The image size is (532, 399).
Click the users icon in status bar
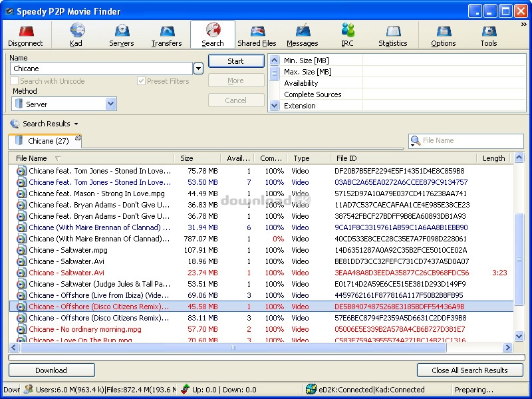pyautogui.click(x=29, y=390)
